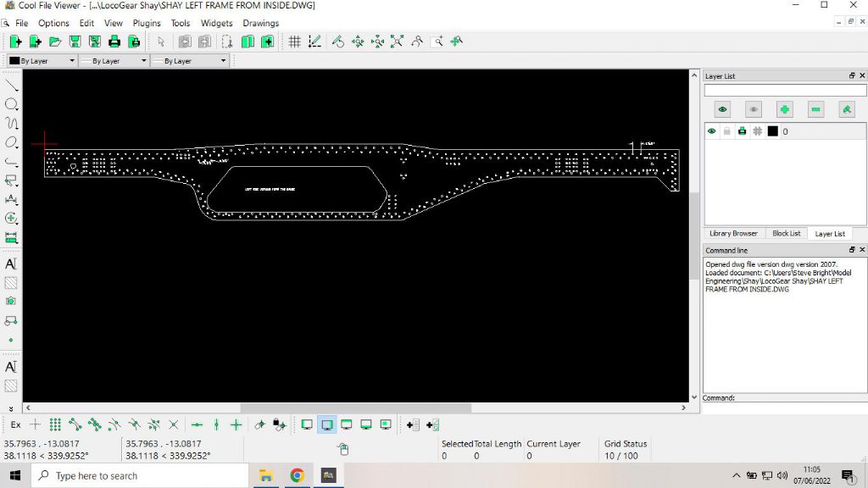Open the Widgets menu
This screenshot has height=488, width=868.
pos(216,23)
